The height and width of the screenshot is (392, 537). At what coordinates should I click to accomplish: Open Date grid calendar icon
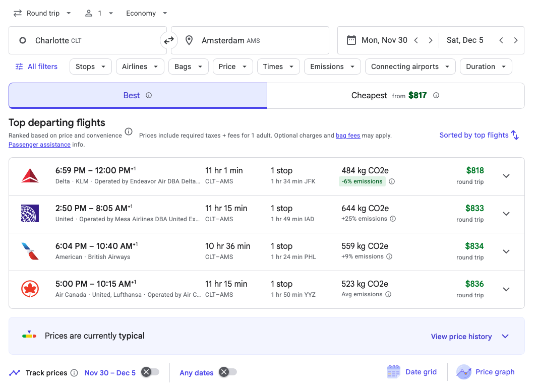click(393, 372)
